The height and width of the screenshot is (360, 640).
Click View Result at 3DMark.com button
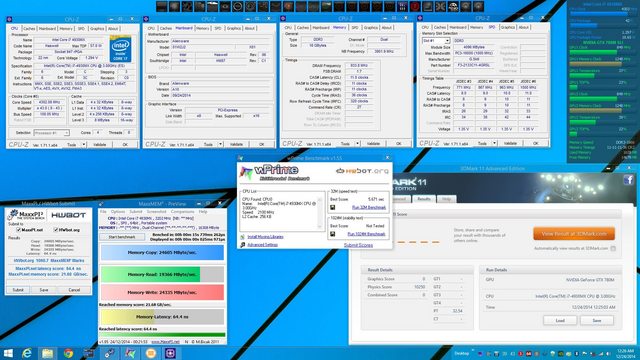click(574, 234)
